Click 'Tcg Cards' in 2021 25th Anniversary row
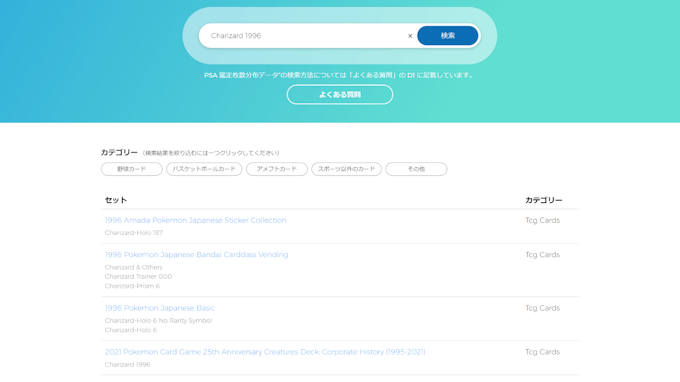680x382 pixels. 543,352
